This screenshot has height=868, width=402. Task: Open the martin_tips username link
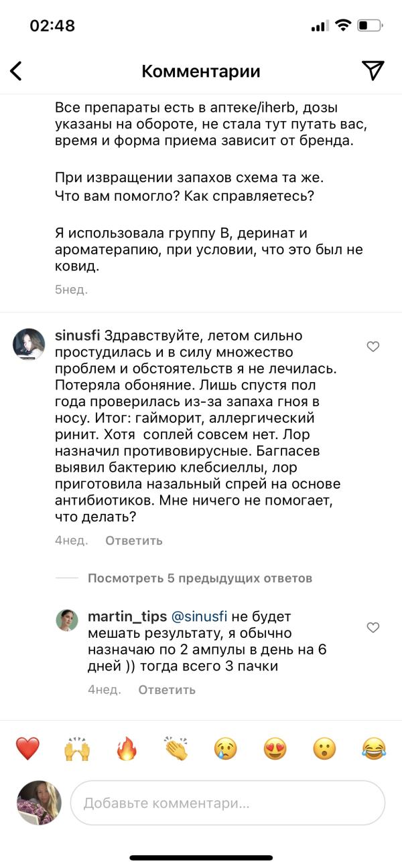pos(127,616)
